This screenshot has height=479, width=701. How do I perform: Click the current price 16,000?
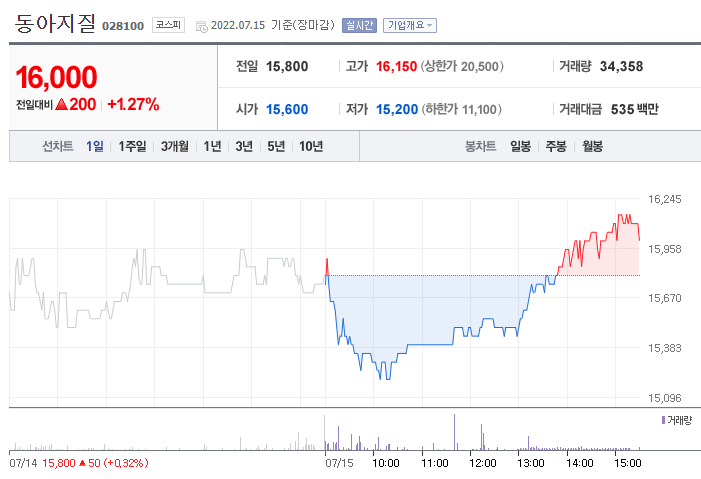click(x=56, y=77)
